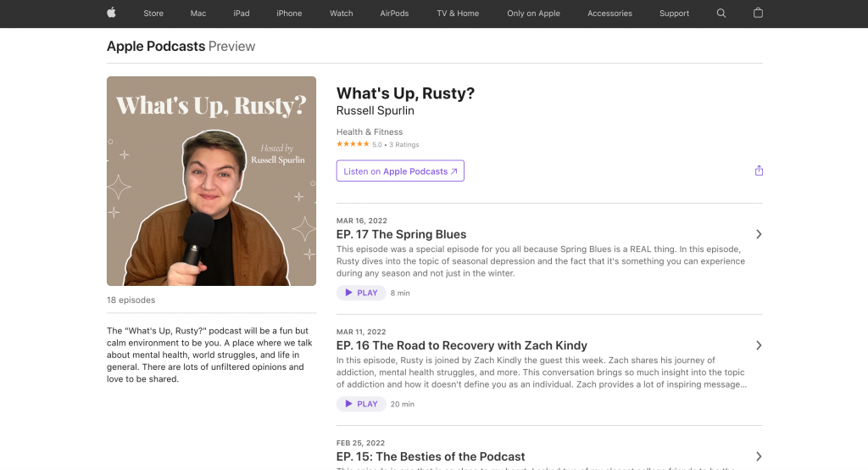The height and width of the screenshot is (470, 868).
Task: Open EP. 17 The Spring Blues title
Action: tap(401, 234)
